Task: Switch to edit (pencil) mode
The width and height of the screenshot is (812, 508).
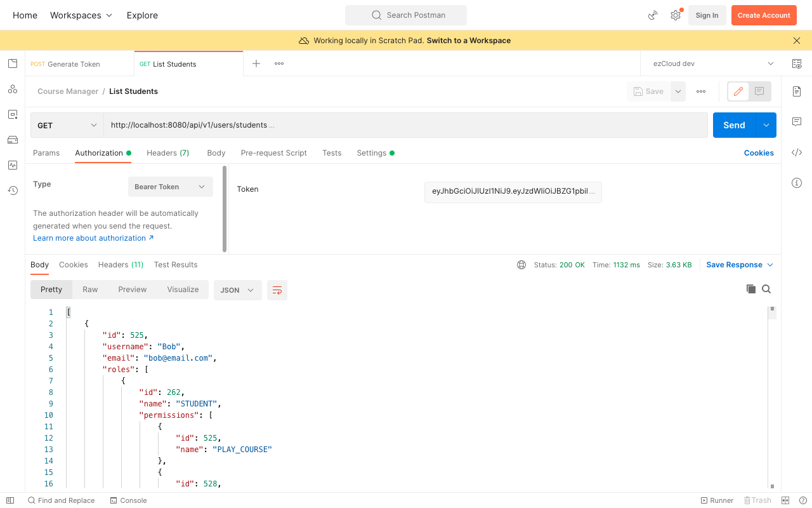Action: 738,91
